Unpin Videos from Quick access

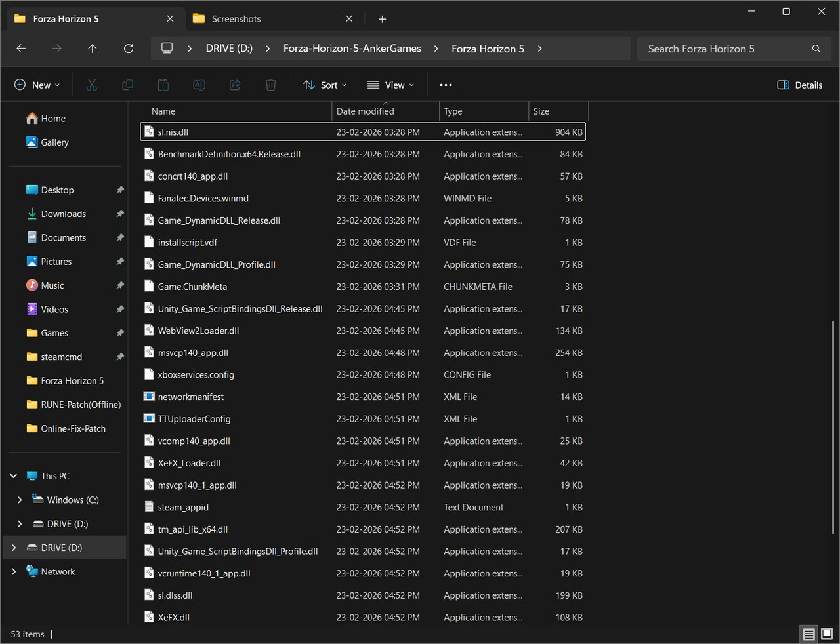[x=120, y=310]
